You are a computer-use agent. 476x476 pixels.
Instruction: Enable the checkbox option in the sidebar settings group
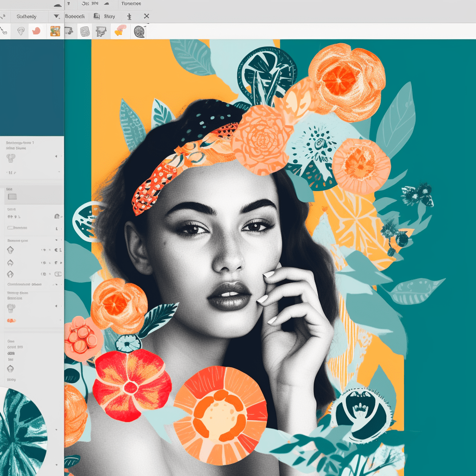pos(10,227)
